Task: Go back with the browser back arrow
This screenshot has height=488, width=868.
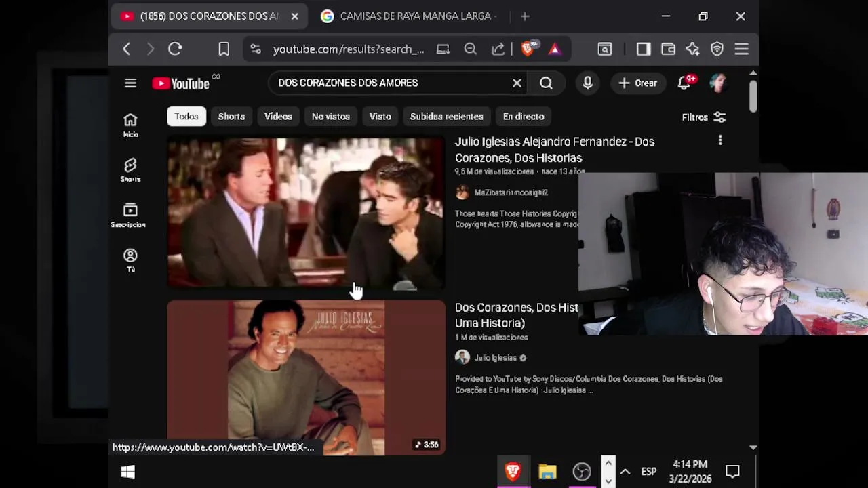Action: pos(126,49)
